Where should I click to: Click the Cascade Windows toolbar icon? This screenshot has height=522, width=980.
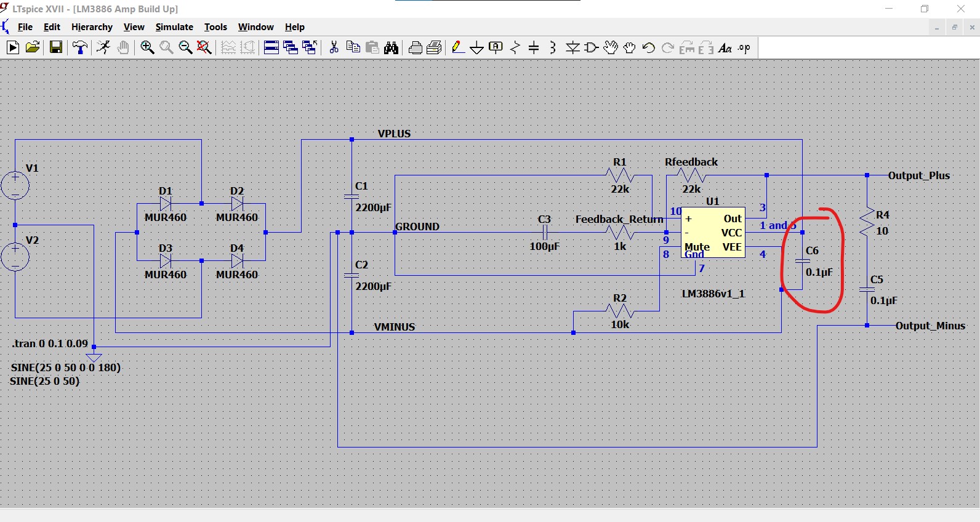click(291, 48)
